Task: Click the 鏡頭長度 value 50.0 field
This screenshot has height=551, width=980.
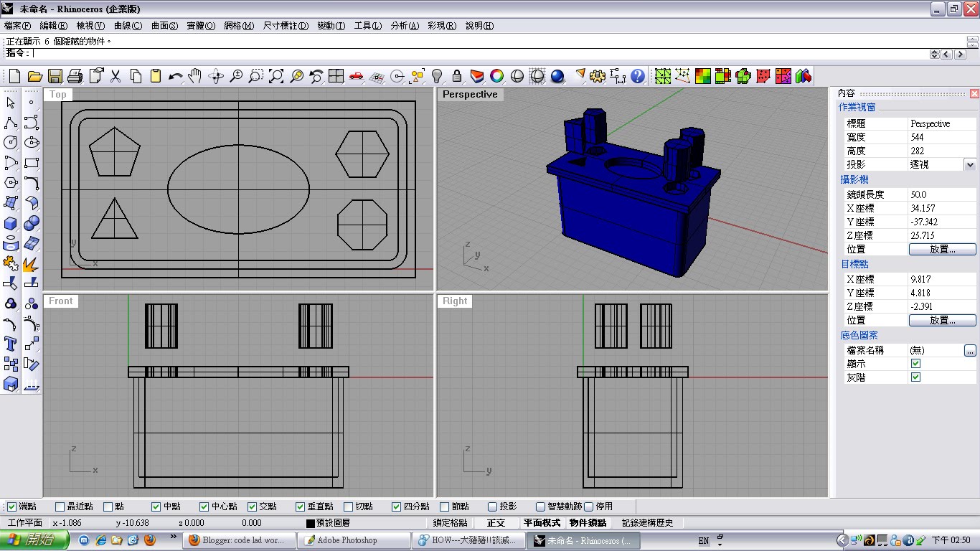Action: [x=943, y=194]
